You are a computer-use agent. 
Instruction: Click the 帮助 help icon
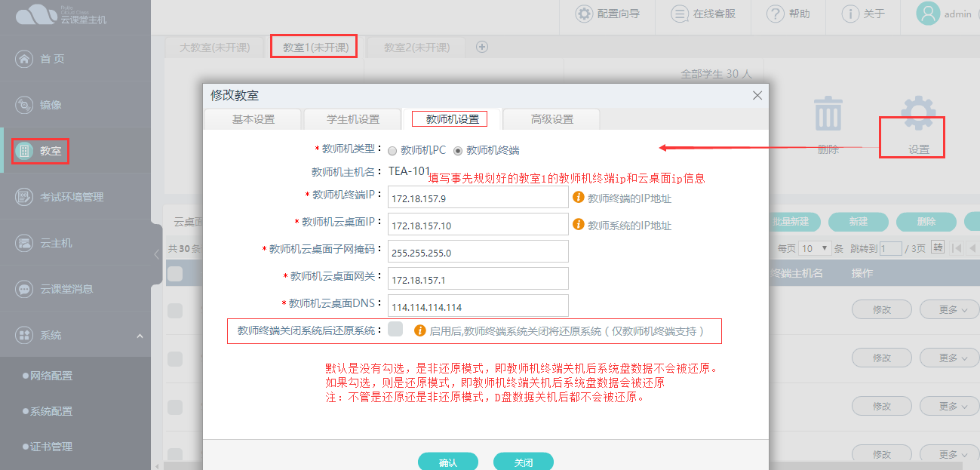tap(788, 14)
